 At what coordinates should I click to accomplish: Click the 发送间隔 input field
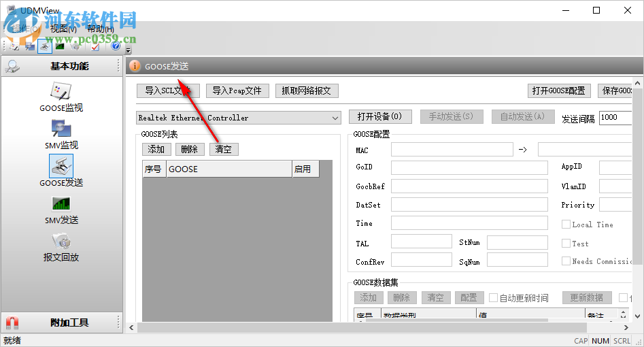615,118
